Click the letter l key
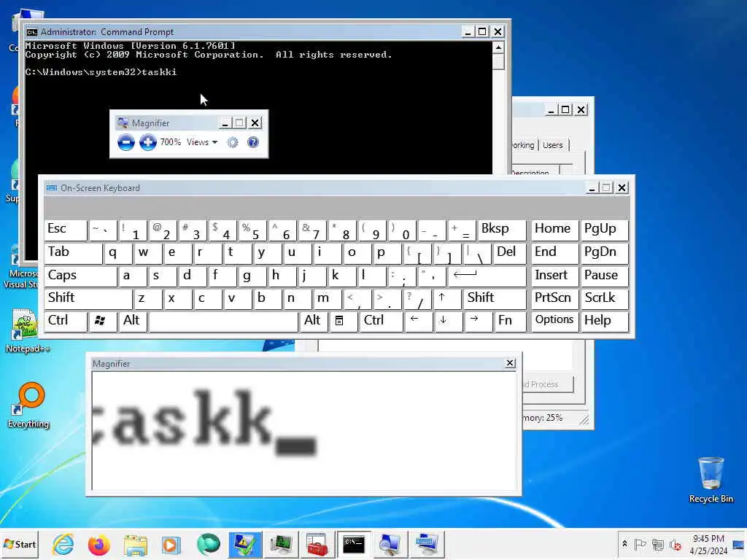Screen dimensions: 747x560 pos(371,276)
